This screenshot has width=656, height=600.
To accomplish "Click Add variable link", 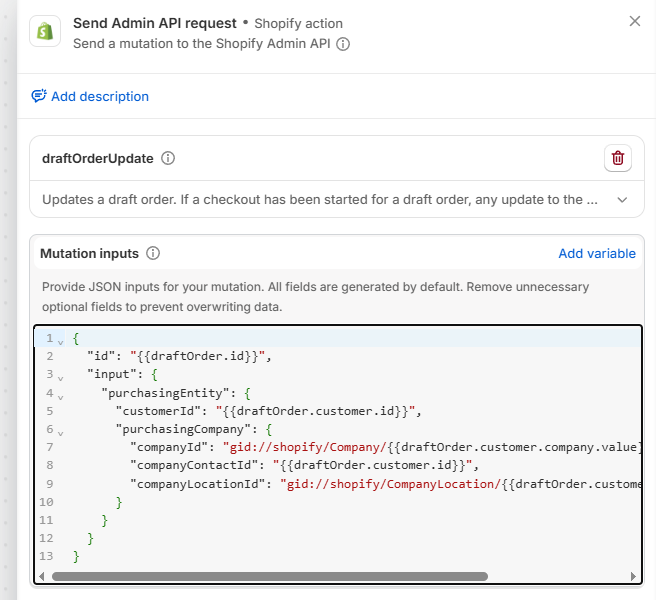I will click(x=597, y=254).
